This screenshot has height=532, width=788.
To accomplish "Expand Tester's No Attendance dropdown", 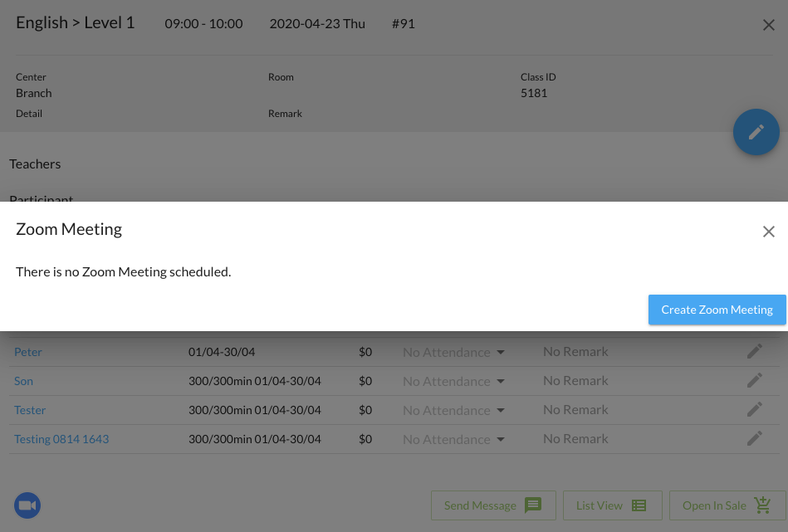I will point(454,410).
